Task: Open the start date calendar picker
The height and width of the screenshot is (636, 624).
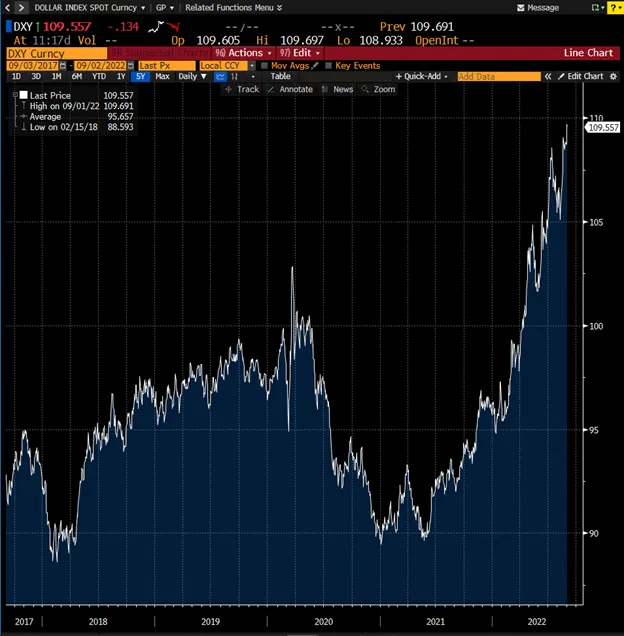Action: (x=63, y=65)
